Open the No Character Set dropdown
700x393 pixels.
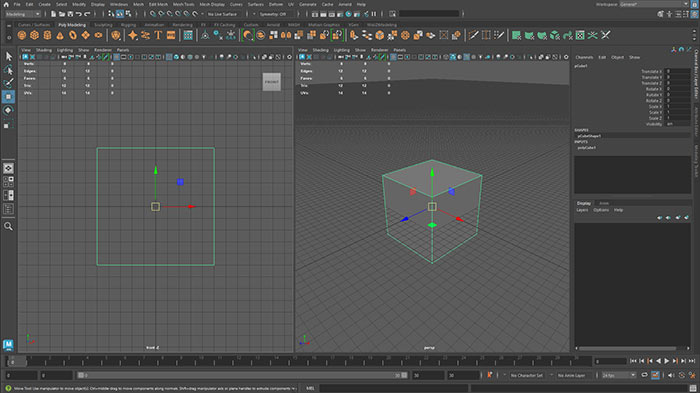(x=526, y=375)
